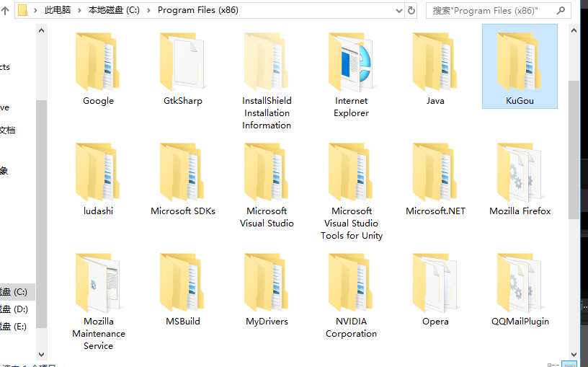588x367 pixels.
Task: Click the folder icon in the address bar
Action: [22, 10]
